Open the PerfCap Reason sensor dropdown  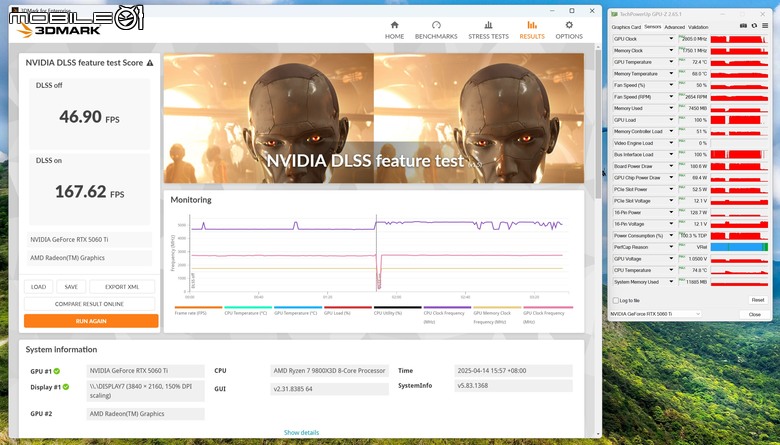[671, 247]
